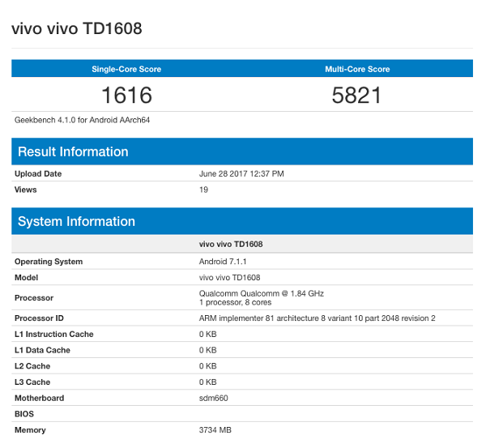Select the memory value '3734 MB'
This screenshot has width=486, height=448.
(x=215, y=429)
